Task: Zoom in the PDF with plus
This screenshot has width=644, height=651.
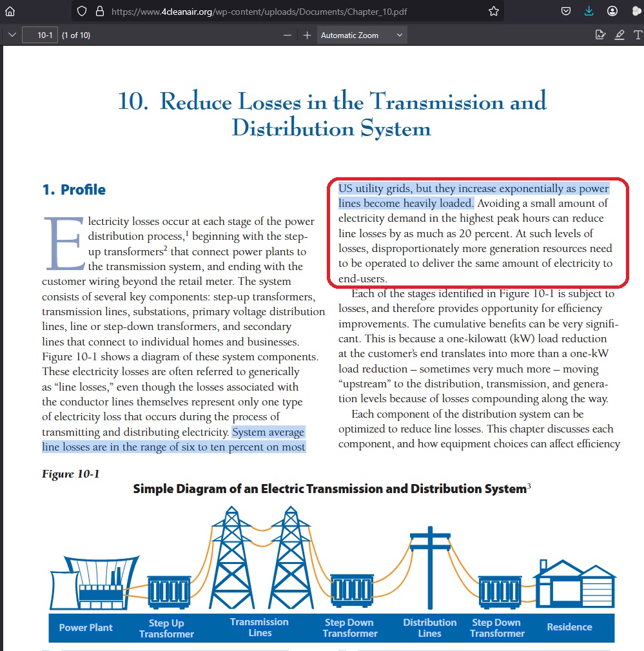Action: pos(307,35)
